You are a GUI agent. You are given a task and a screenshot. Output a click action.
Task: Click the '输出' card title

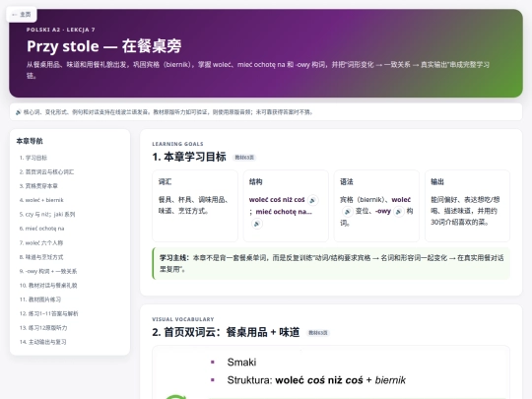(x=437, y=182)
